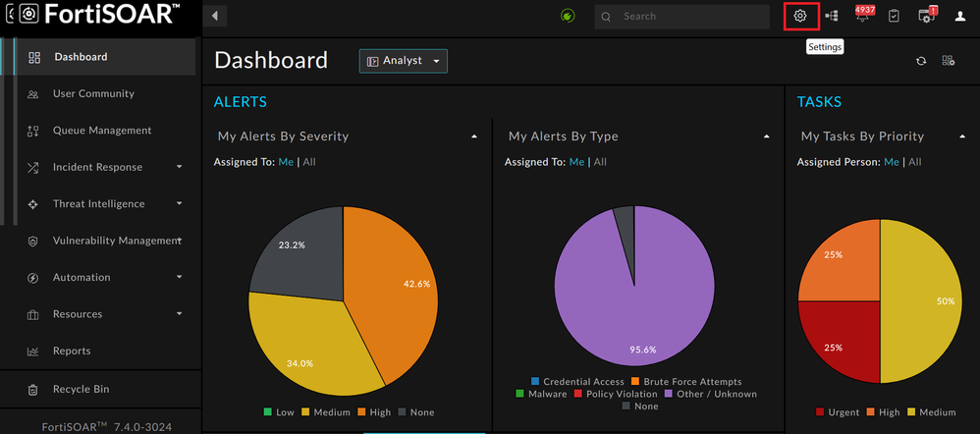The image size is (980, 434).
Task: Toggle None in severity legend
Action: (415, 412)
